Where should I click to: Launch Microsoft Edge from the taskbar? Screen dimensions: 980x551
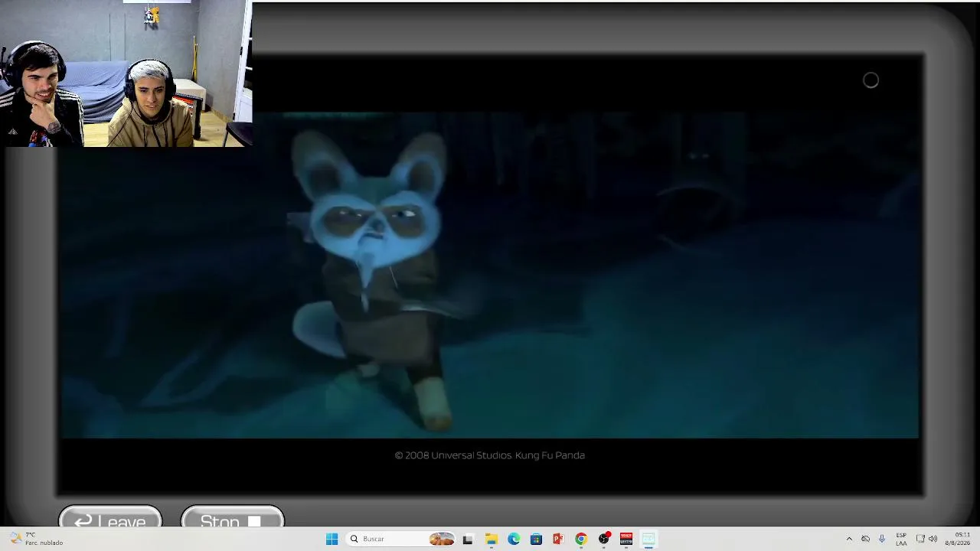514,539
